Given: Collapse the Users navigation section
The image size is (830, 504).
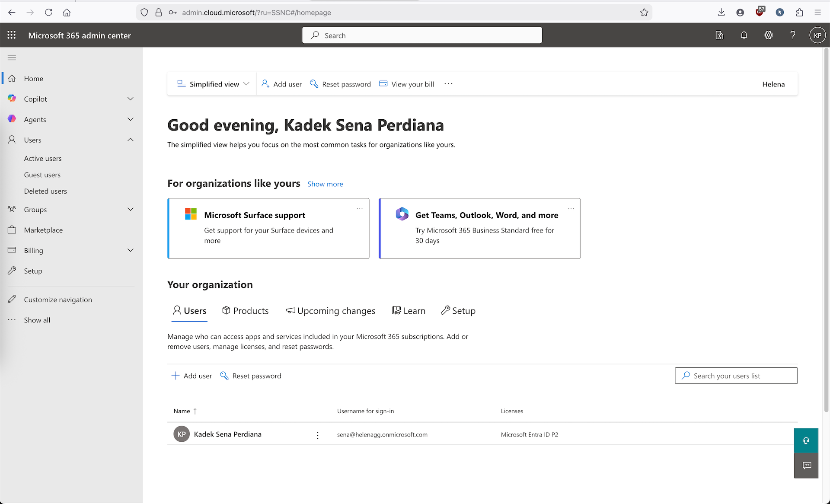Looking at the screenshot, I should [x=130, y=140].
